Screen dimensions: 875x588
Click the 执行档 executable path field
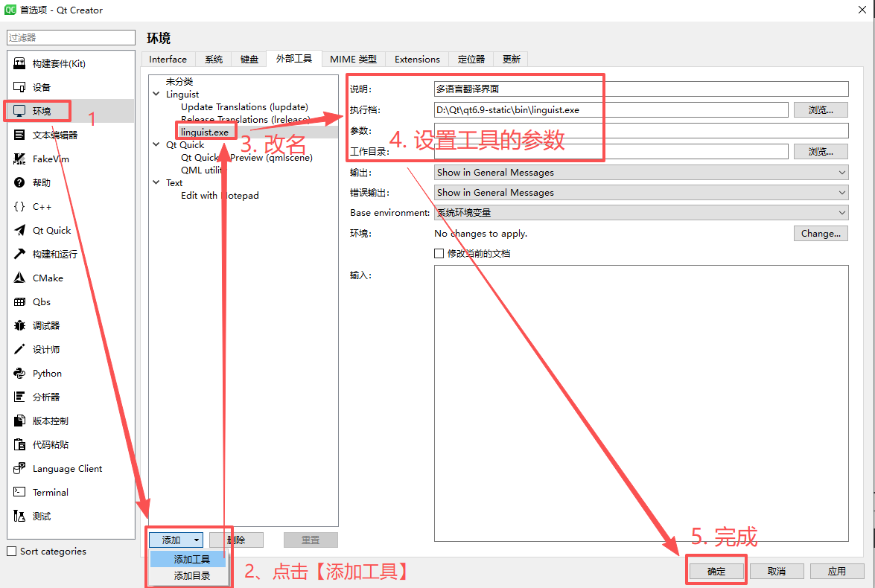[x=611, y=110]
